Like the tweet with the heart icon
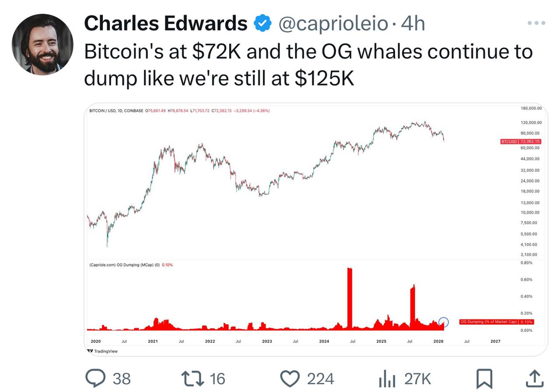 pos(289,378)
